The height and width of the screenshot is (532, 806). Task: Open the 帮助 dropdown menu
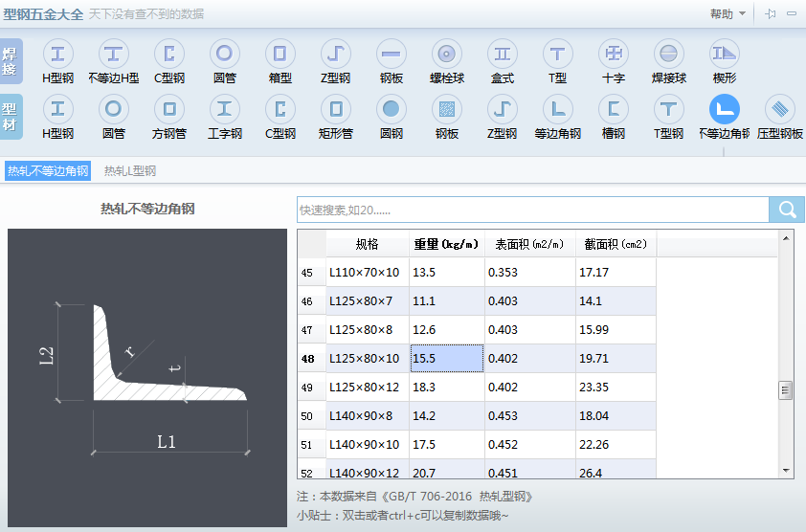pyautogui.click(x=728, y=14)
